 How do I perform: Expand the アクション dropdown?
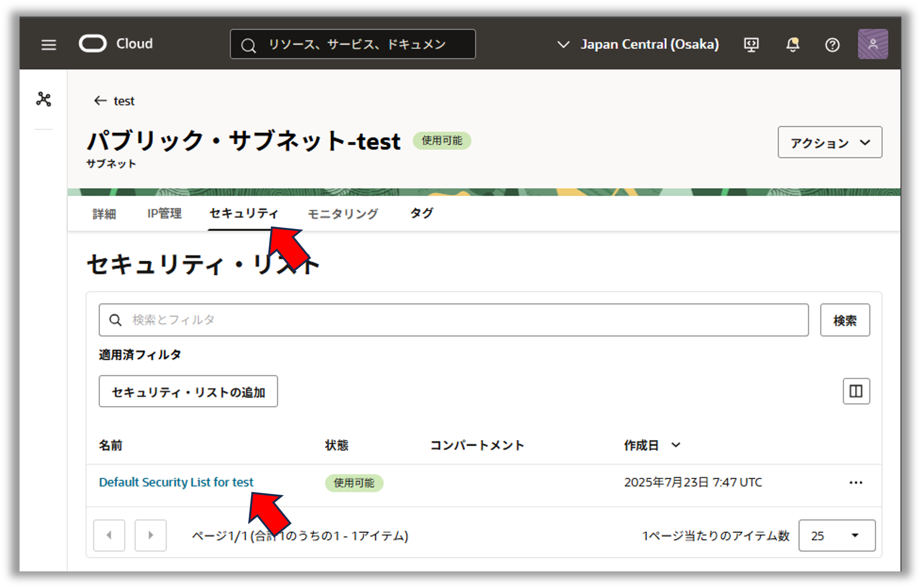pyautogui.click(x=829, y=142)
